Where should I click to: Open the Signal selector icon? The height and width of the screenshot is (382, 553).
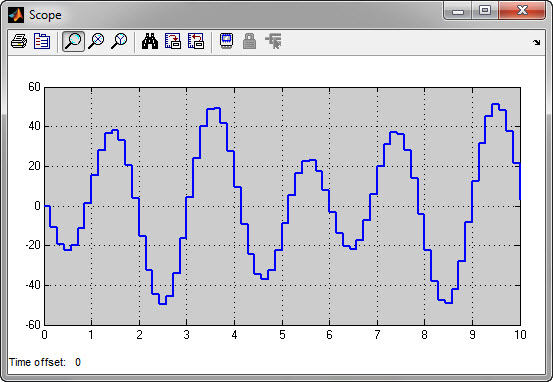[274, 41]
